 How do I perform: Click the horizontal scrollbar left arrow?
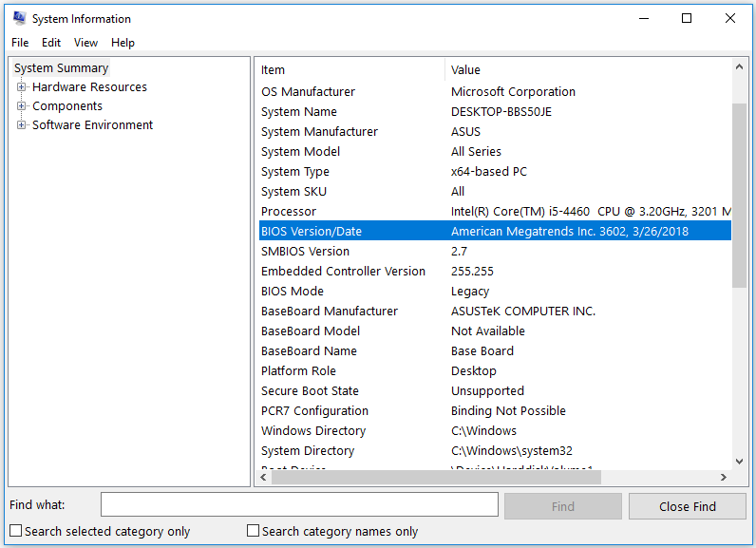(263, 477)
